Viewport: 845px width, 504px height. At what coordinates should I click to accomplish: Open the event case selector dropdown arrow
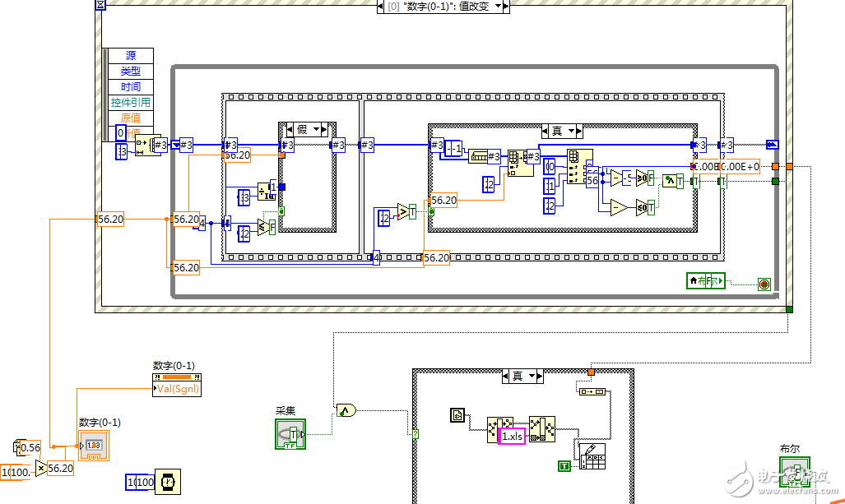(498, 6)
